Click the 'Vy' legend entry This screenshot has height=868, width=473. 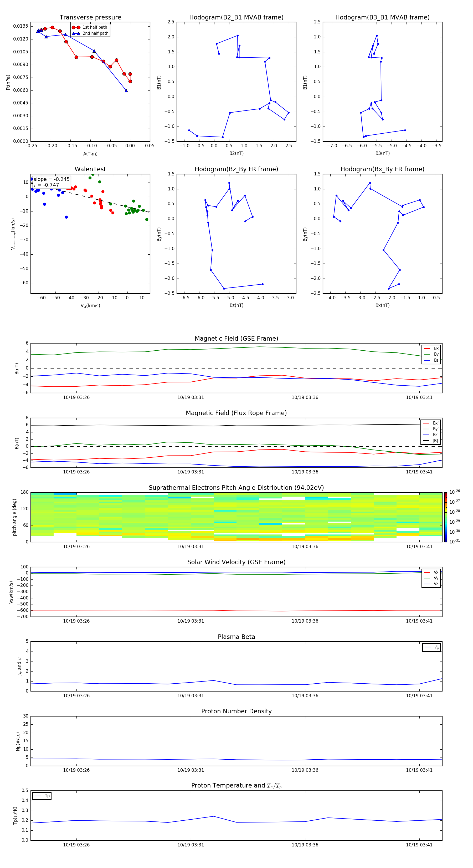pyautogui.click(x=431, y=578)
